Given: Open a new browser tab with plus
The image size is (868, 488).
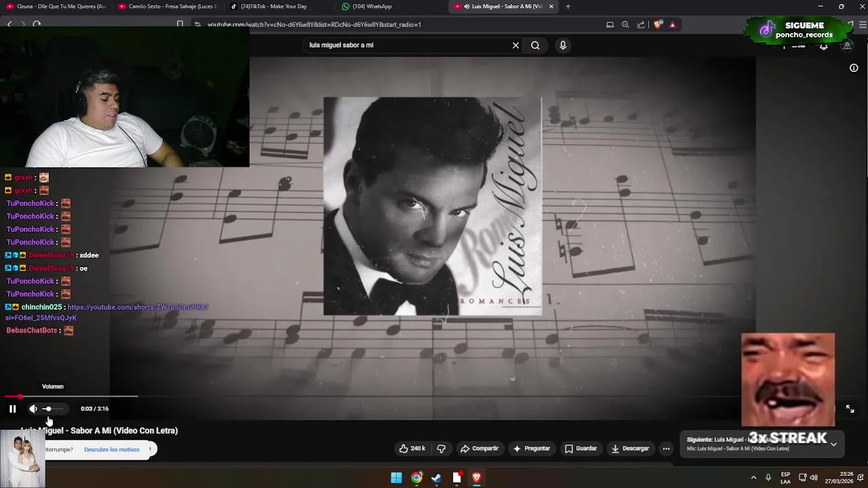Looking at the screenshot, I should click(568, 7).
